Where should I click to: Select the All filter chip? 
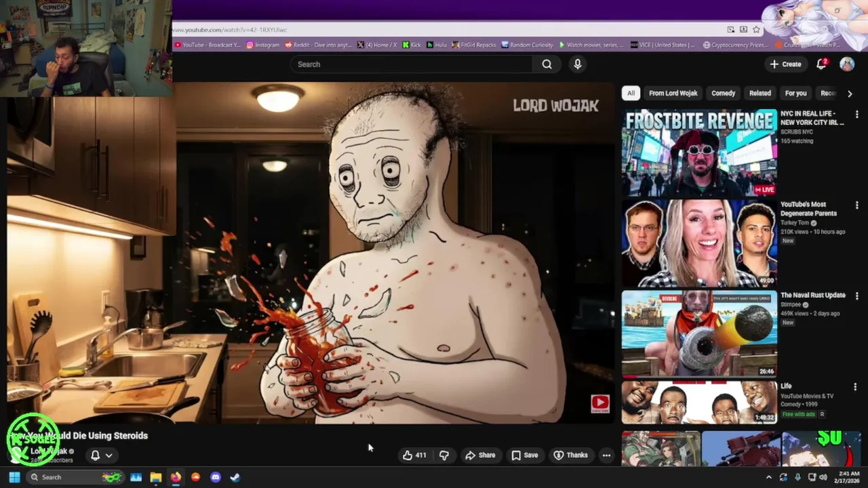click(x=631, y=93)
